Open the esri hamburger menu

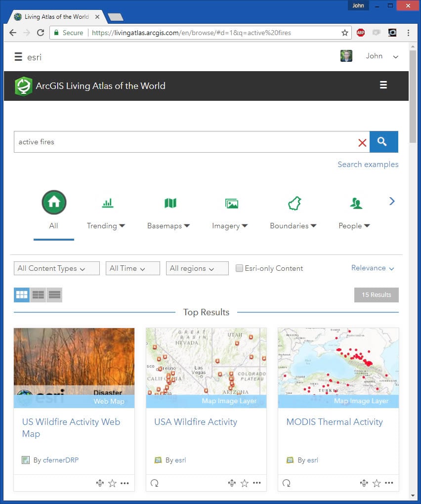click(x=18, y=57)
